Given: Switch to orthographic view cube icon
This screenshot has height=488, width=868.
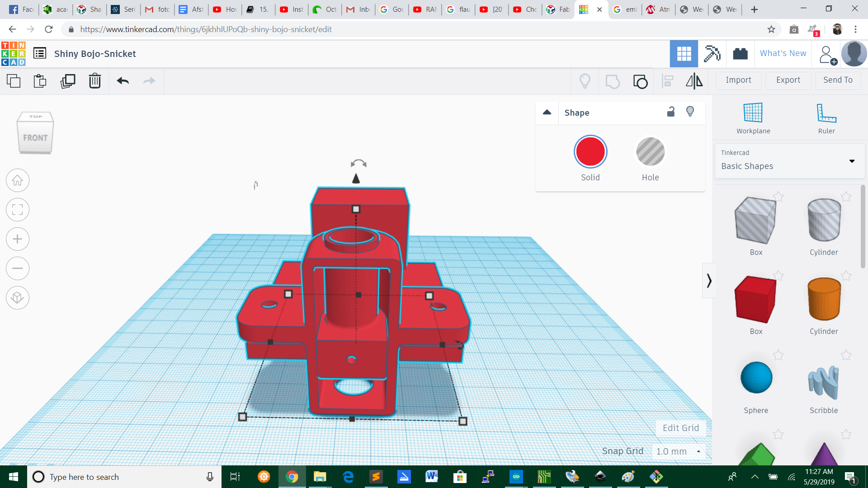Looking at the screenshot, I should pyautogui.click(x=18, y=298).
